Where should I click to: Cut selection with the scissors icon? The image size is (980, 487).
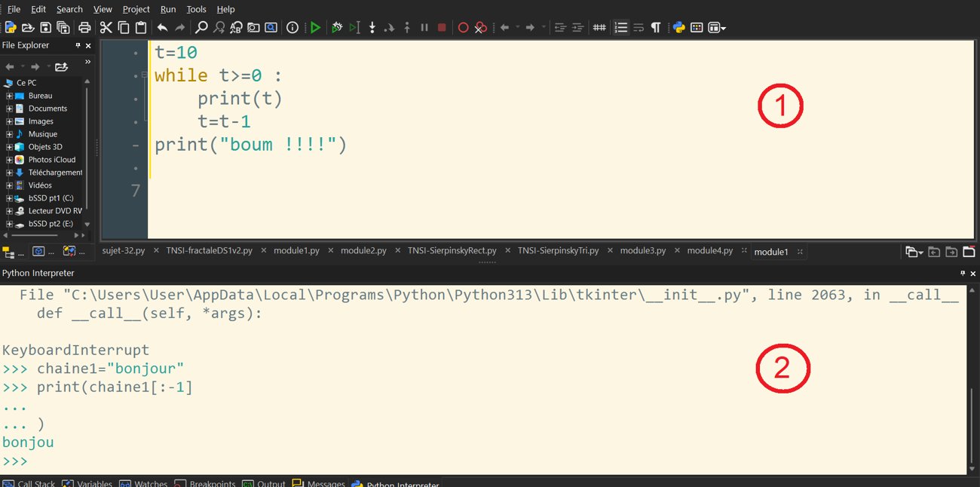pos(106,27)
